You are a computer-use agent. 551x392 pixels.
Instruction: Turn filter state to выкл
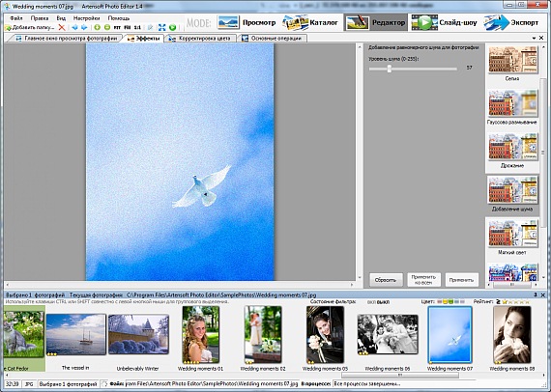383,302
